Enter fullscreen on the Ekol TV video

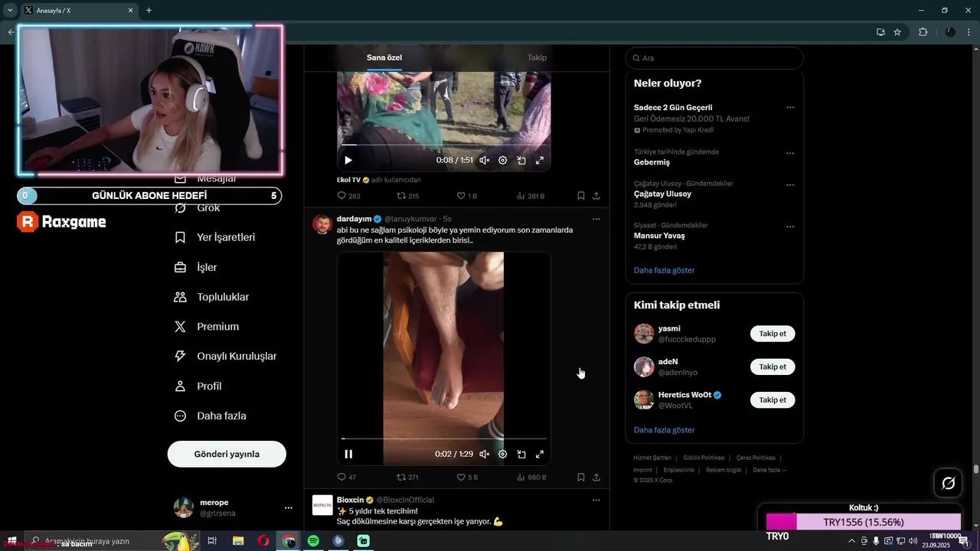(x=540, y=160)
